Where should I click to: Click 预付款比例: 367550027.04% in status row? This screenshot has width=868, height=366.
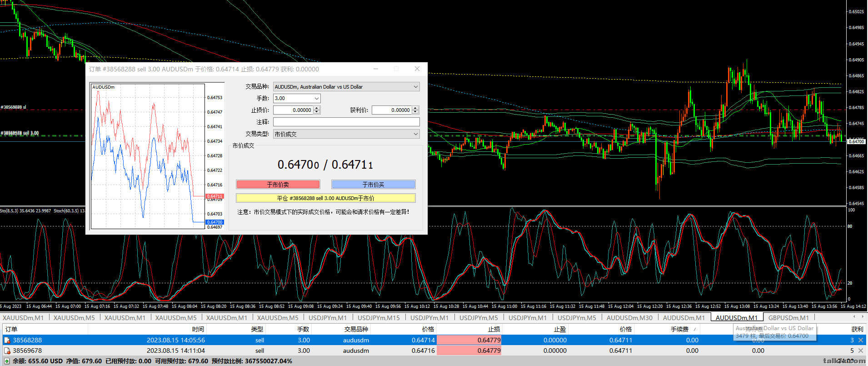pos(252,361)
